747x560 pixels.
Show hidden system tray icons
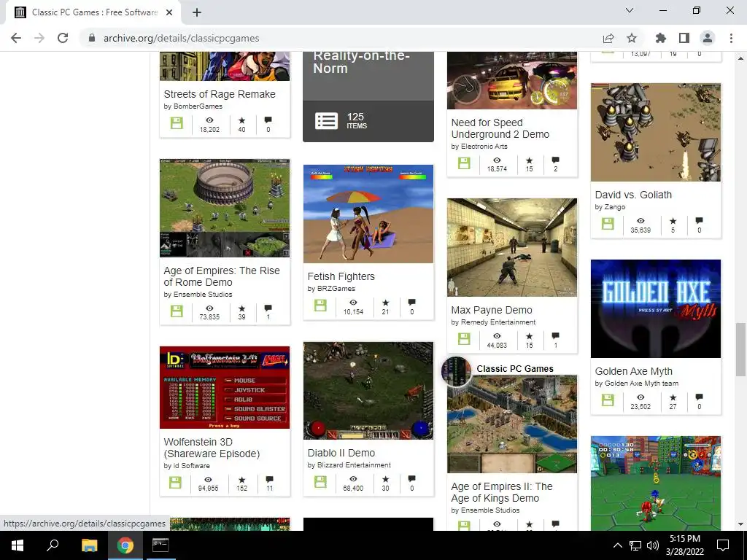tap(617, 545)
